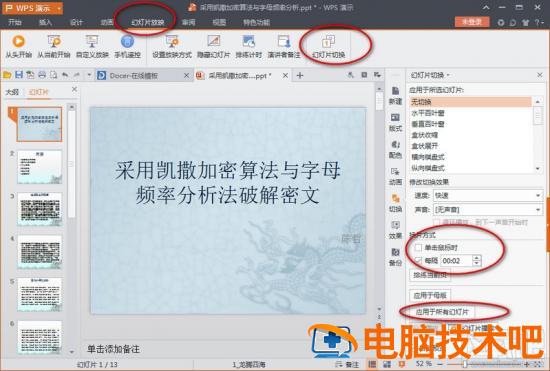Open 设置放映方式 slideshow settings icon

(172, 41)
